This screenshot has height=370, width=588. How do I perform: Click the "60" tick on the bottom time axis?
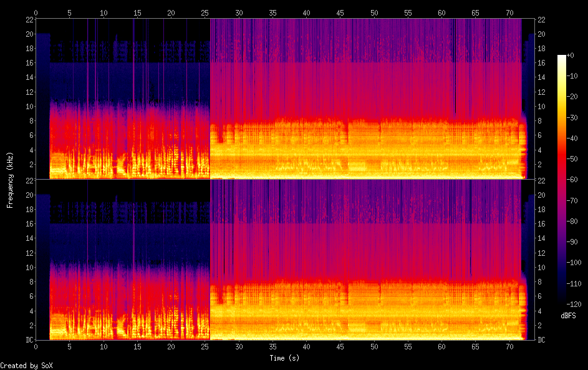click(441, 347)
